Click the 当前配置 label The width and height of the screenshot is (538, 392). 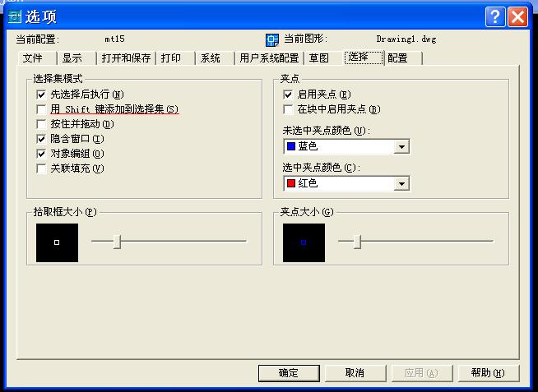tap(37, 39)
